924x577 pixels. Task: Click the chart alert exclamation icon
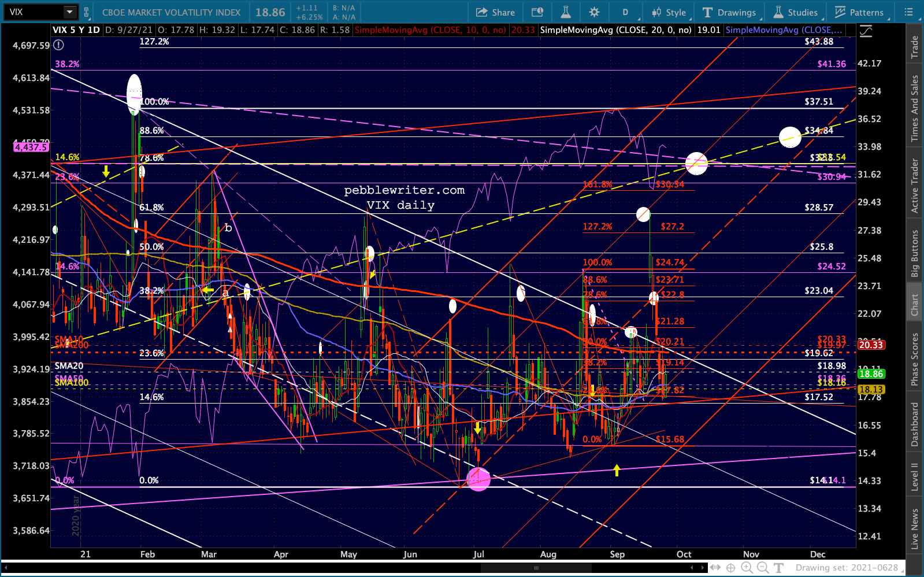tap(58, 45)
